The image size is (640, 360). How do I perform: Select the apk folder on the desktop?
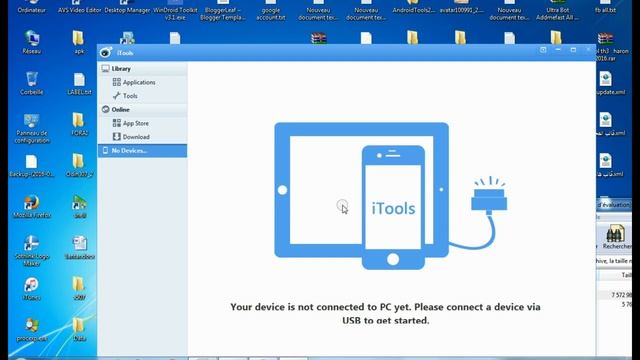tap(79, 42)
